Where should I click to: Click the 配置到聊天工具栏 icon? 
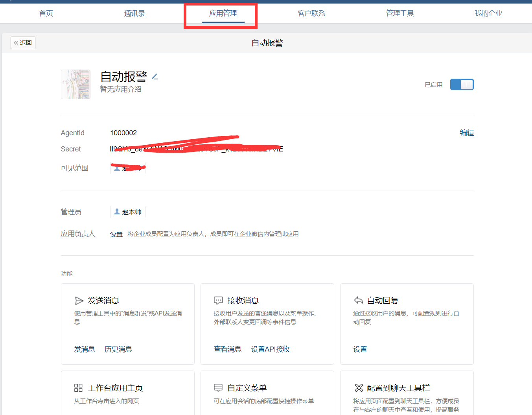(359, 388)
